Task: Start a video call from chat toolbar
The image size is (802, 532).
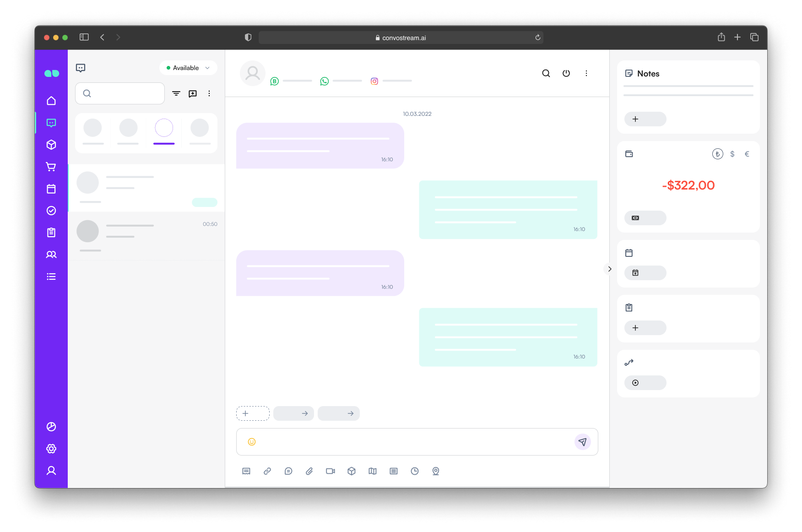Action: pyautogui.click(x=331, y=471)
